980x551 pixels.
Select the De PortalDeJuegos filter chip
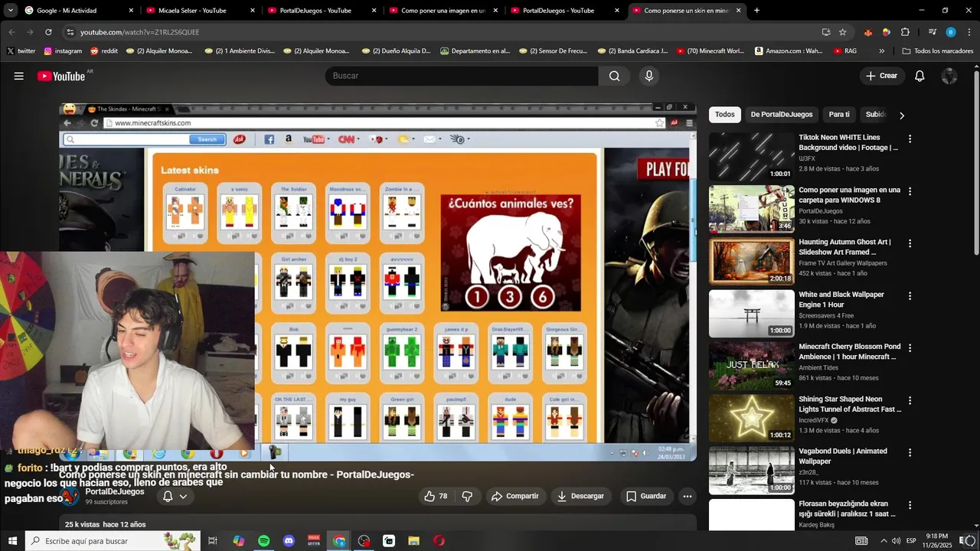click(x=781, y=115)
